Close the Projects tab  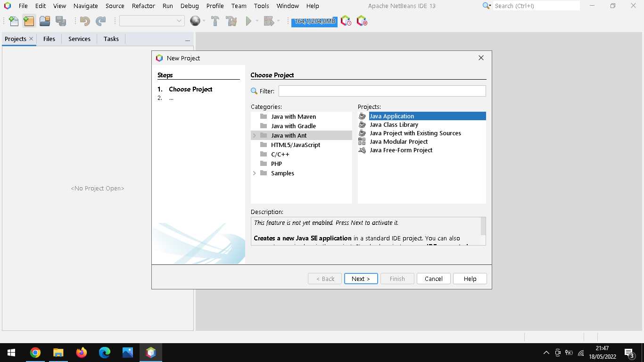(x=31, y=39)
